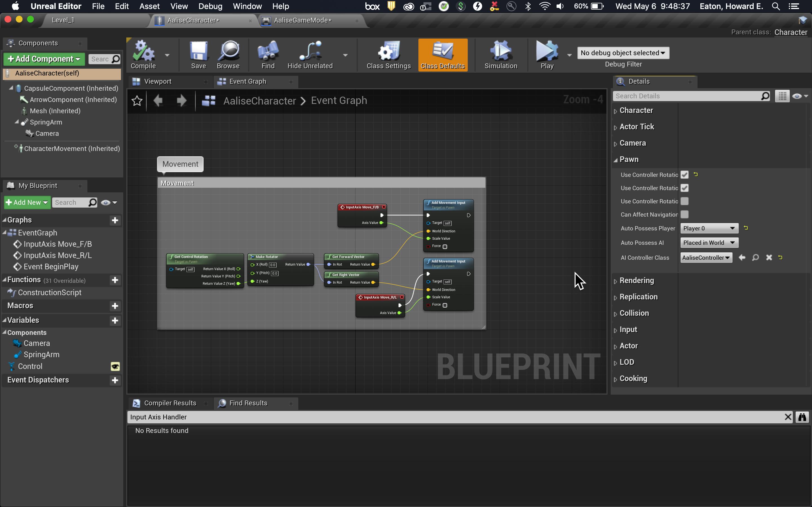Uncheck the first Use Controller Rotation checkbox
This screenshot has width=812, height=507.
tap(685, 175)
